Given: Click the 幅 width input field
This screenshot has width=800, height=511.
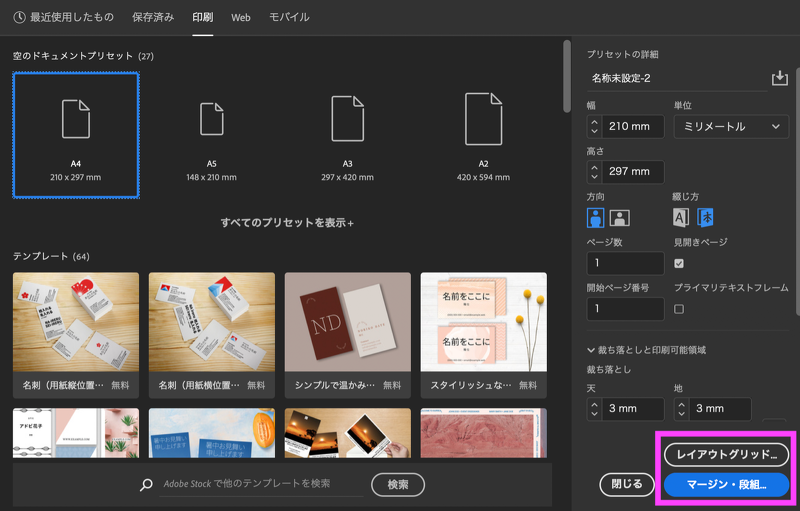Looking at the screenshot, I should coord(633,126).
